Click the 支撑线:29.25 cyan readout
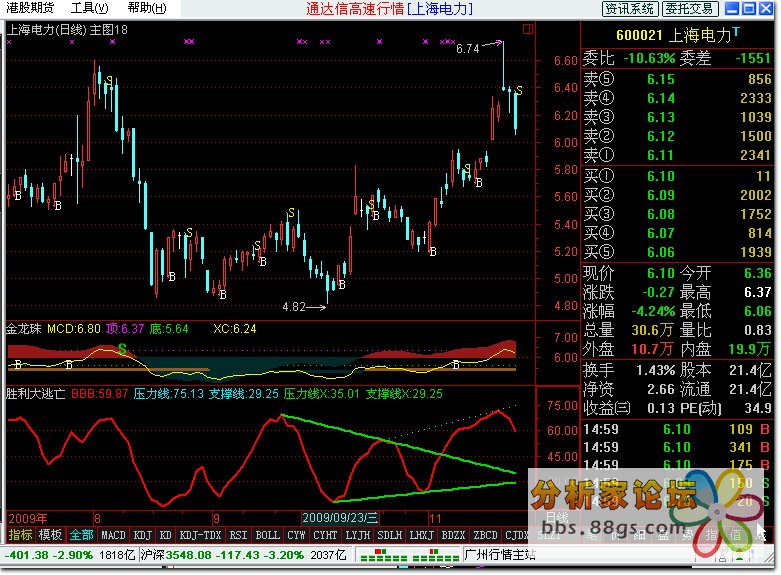Viewport: 781px width, 575px height. [244, 394]
